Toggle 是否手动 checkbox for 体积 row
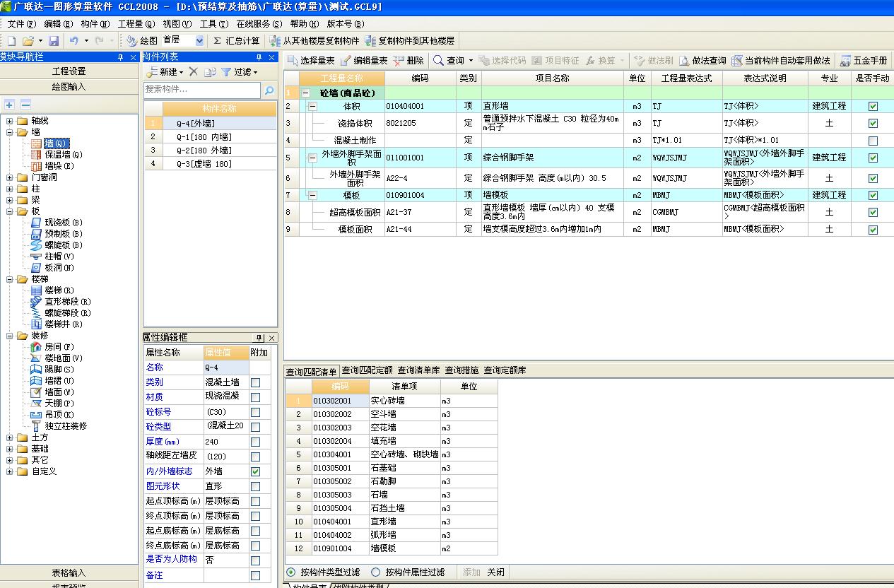The height and width of the screenshot is (588, 894). (x=873, y=107)
